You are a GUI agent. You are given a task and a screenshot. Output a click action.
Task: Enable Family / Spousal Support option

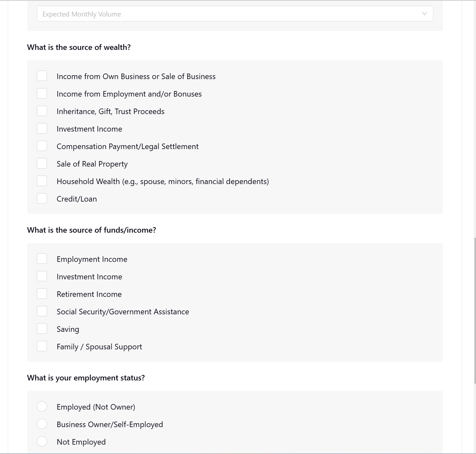tap(42, 346)
